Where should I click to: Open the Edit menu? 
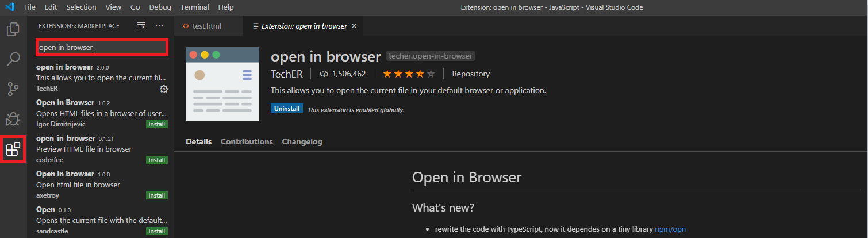pos(51,7)
